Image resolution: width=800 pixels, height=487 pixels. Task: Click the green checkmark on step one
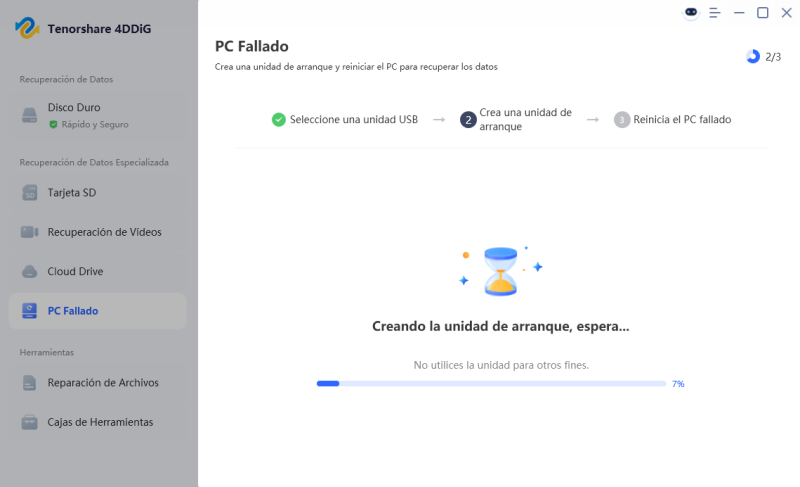coord(279,120)
